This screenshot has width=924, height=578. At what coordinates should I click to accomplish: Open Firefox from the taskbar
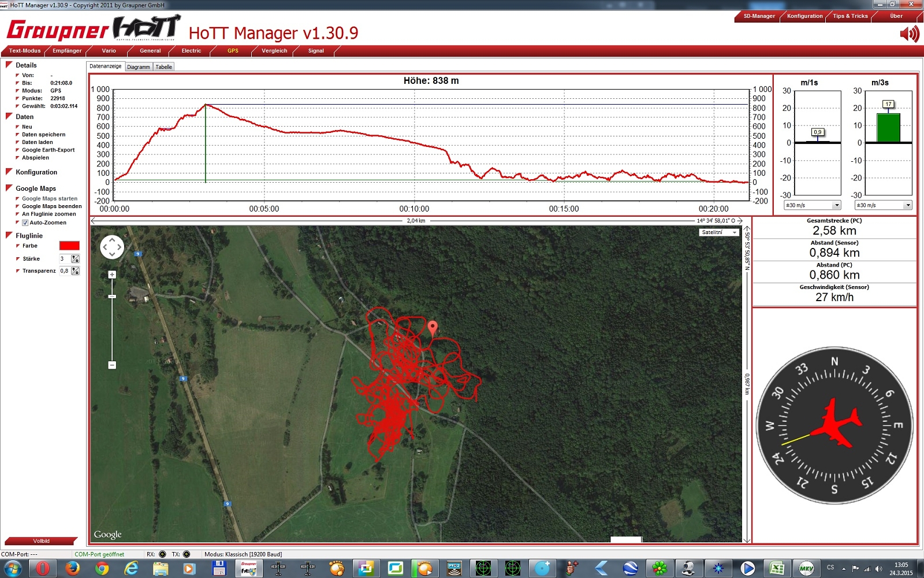pyautogui.click(x=72, y=569)
